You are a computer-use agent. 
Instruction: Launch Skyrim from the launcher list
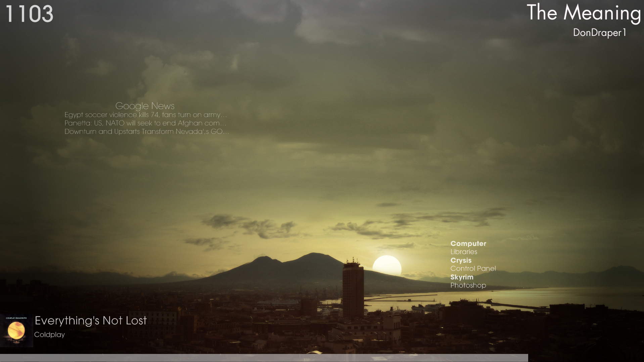click(x=462, y=277)
